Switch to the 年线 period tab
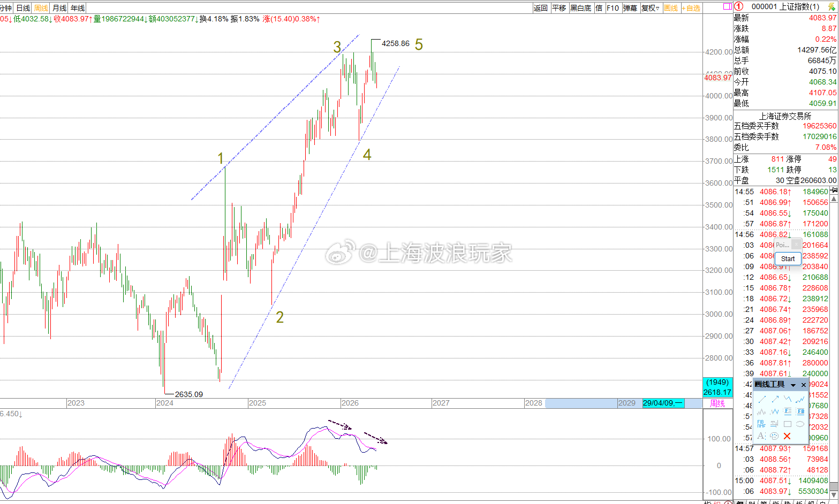Image resolution: width=839 pixels, height=504 pixels. pos(78,8)
